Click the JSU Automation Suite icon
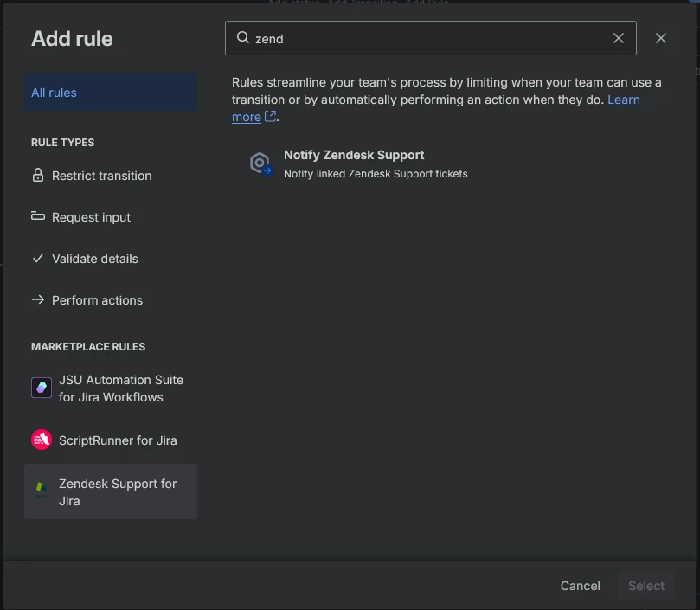Screen dimensions: 700x610 pyautogui.click(x=42, y=388)
